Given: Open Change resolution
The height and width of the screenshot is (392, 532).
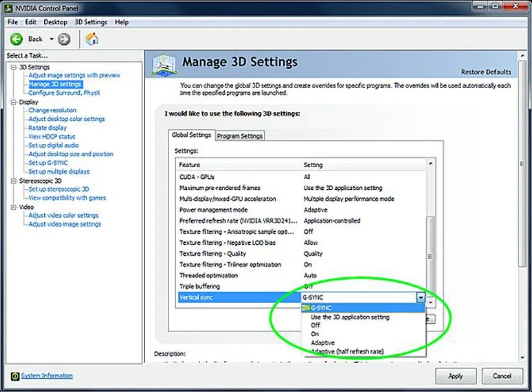Looking at the screenshot, I should click(53, 110).
